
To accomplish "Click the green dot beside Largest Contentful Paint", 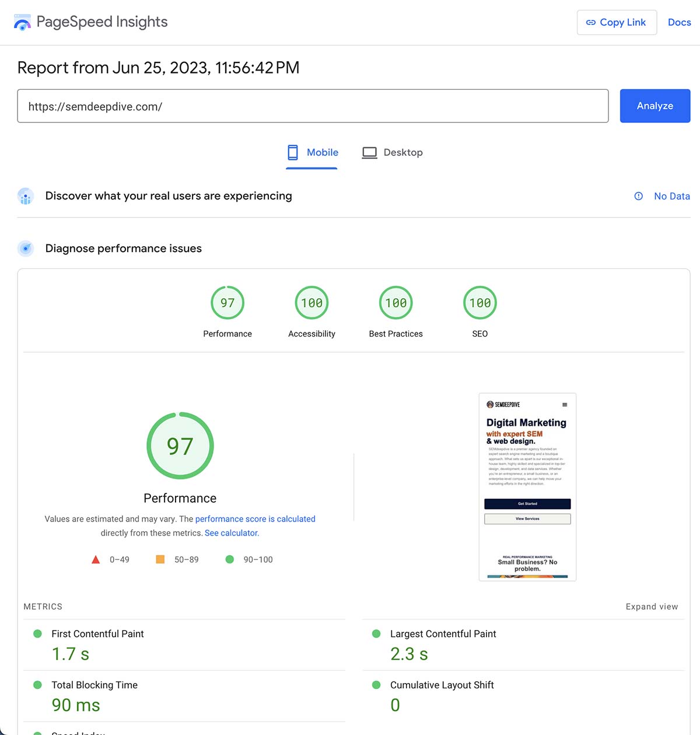I will 376,633.
